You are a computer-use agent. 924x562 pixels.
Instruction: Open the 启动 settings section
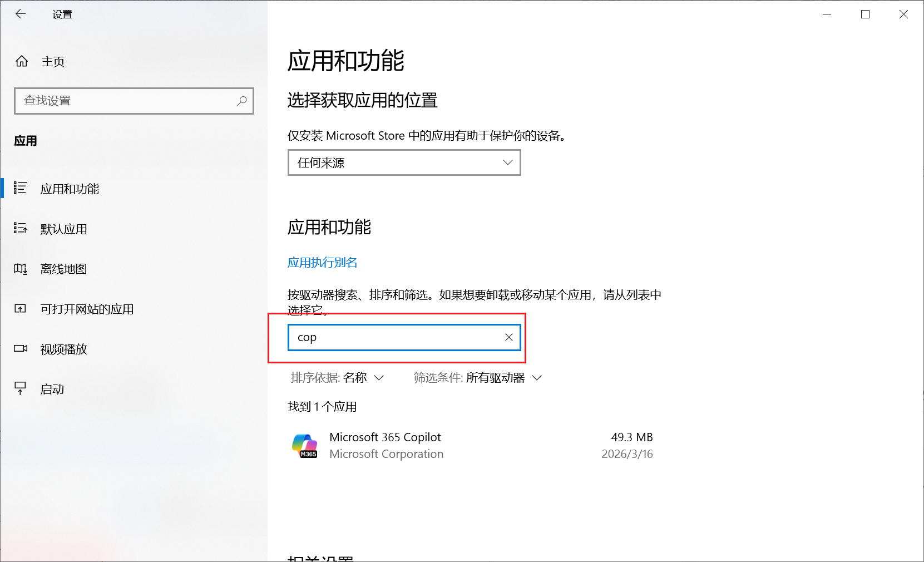click(x=52, y=389)
